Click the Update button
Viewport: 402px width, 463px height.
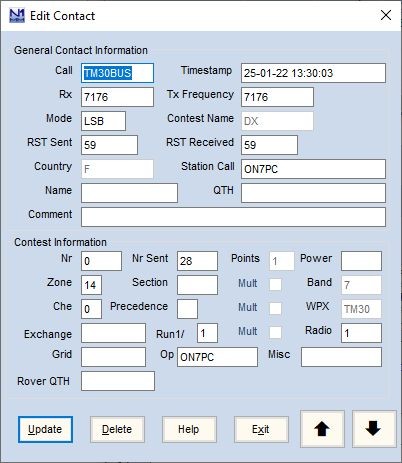45,429
